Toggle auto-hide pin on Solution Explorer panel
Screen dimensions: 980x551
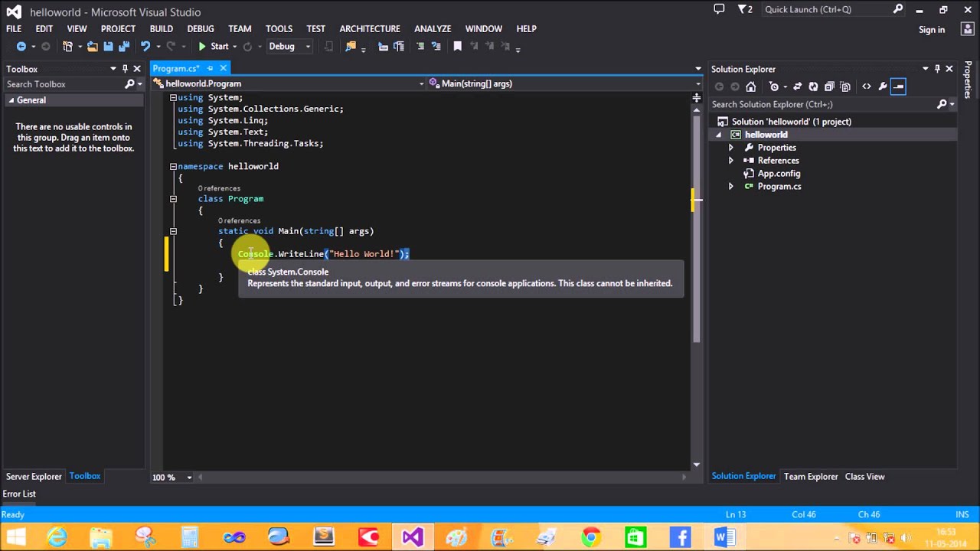pos(937,69)
